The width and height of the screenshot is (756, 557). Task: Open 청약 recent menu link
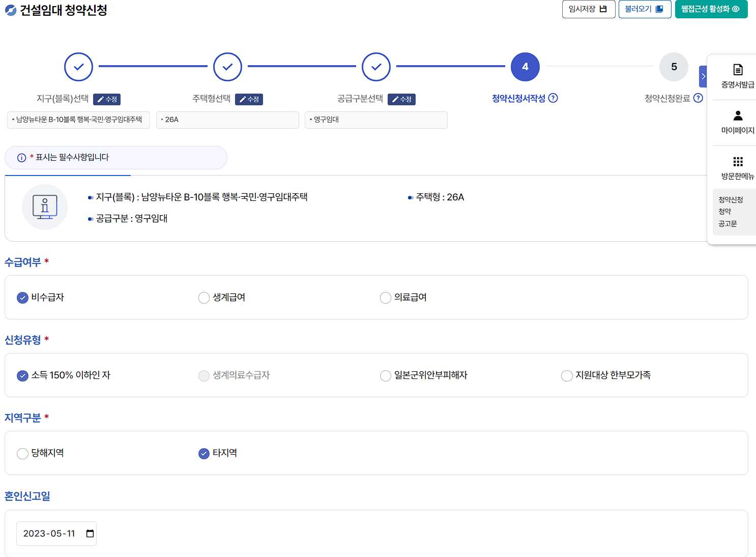724,212
